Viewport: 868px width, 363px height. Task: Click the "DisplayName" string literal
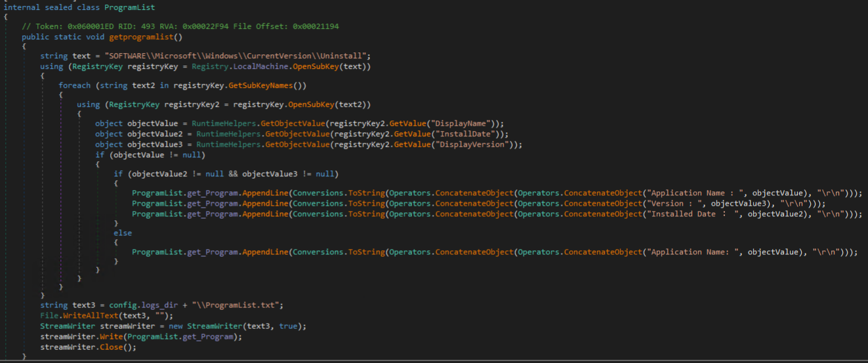461,124
